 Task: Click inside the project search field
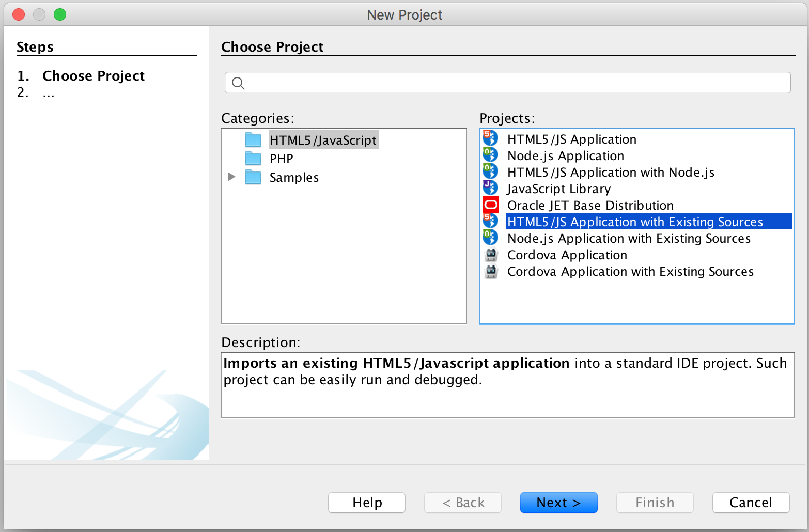[x=507, y=82]
